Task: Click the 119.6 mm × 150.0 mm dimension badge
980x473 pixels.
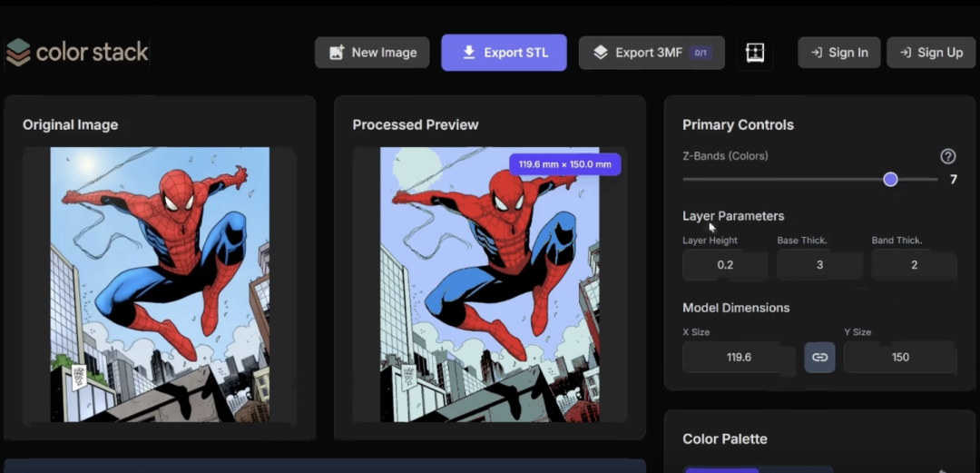Action: point(564,164)
